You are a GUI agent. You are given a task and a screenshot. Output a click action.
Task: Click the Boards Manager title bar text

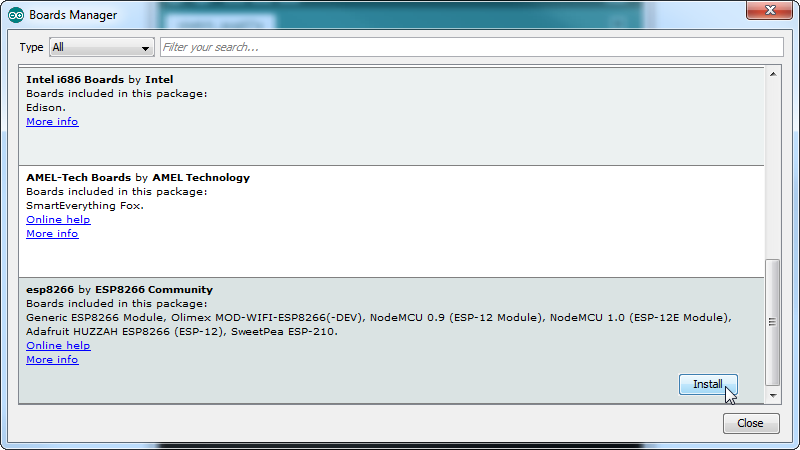coord(73,15)
